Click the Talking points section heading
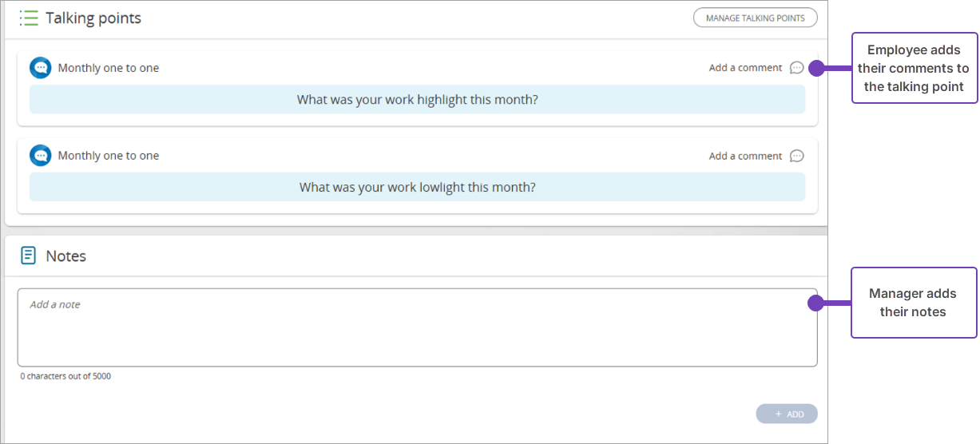 (x=93, y=18)
